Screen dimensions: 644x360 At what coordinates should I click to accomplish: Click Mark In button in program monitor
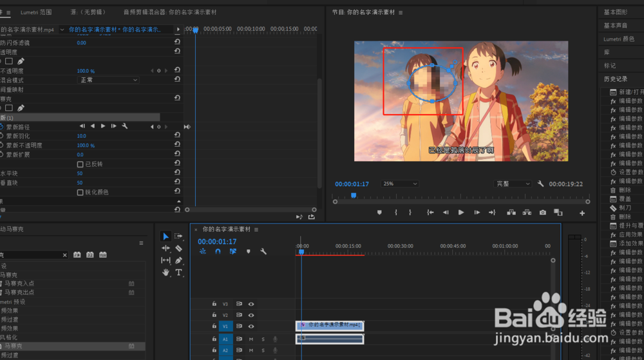(396, 213)
